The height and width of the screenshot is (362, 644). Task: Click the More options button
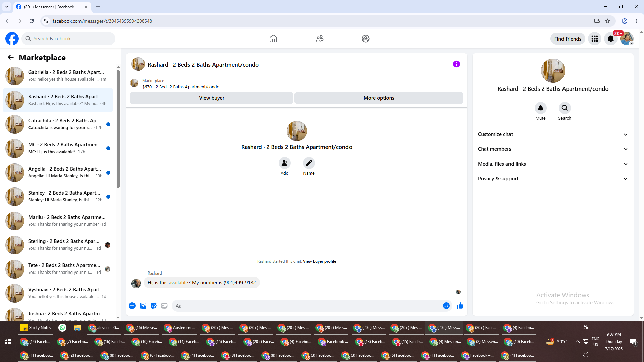379,98
